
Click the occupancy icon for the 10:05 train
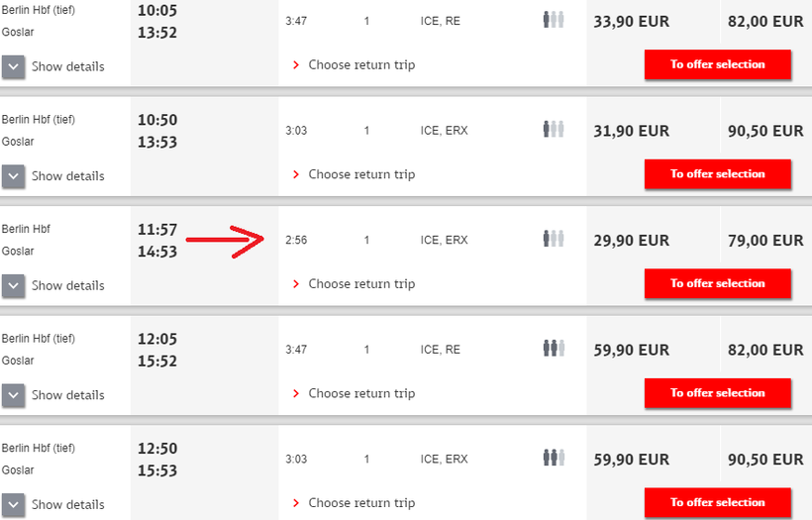click(x=553, y=20)
